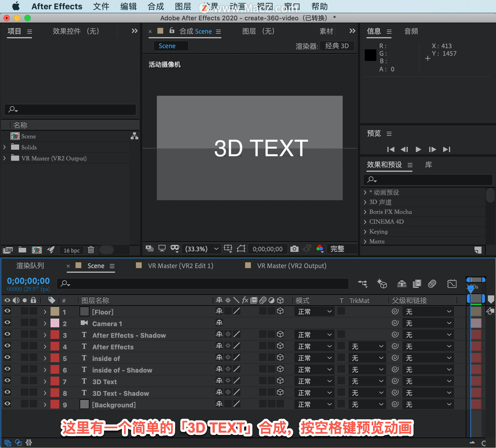Click the show channel RGB color icon

[x=320, y=249]
